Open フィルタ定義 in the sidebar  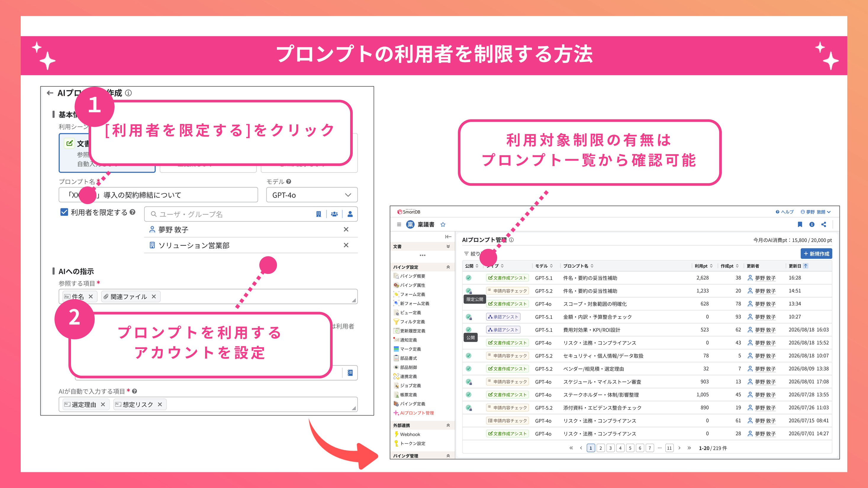pyautogui.click(x=409, y=321)
